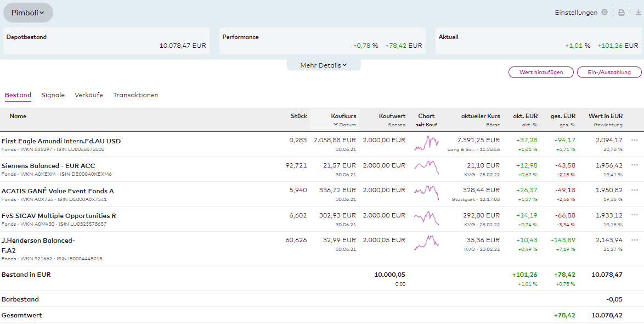The height and width of the screenshot is (324, 644).
Task: Open the Transaktionen tab
Action: [135, 95]
